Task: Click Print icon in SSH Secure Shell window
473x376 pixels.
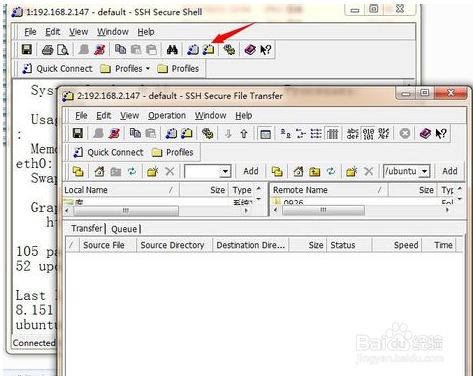Action: point(47,50)
